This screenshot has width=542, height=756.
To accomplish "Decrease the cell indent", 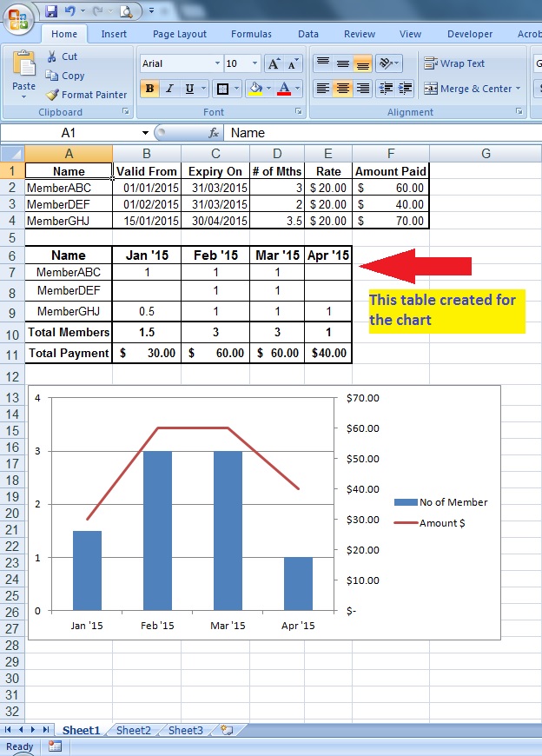I will (386, 89).
